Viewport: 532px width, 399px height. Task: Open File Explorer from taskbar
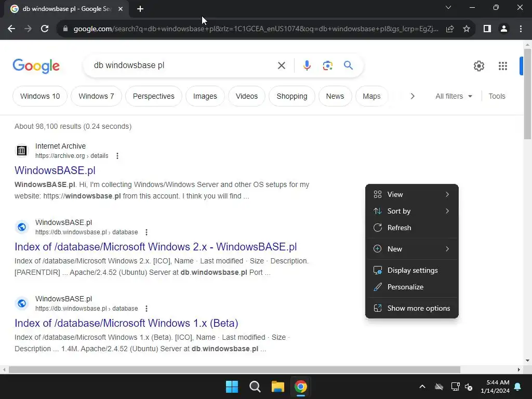(277, 387)
